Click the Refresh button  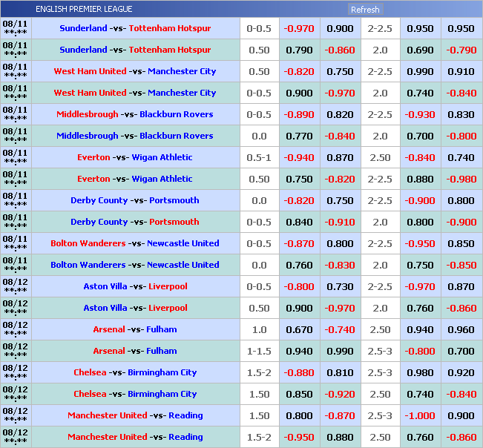click(365, 10)
